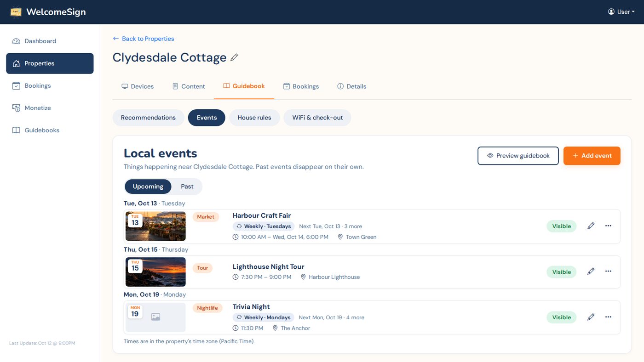Select Properties in the sidebar
Screen dimensions: 644x362
pyautogui.click(x=50, y=63)
